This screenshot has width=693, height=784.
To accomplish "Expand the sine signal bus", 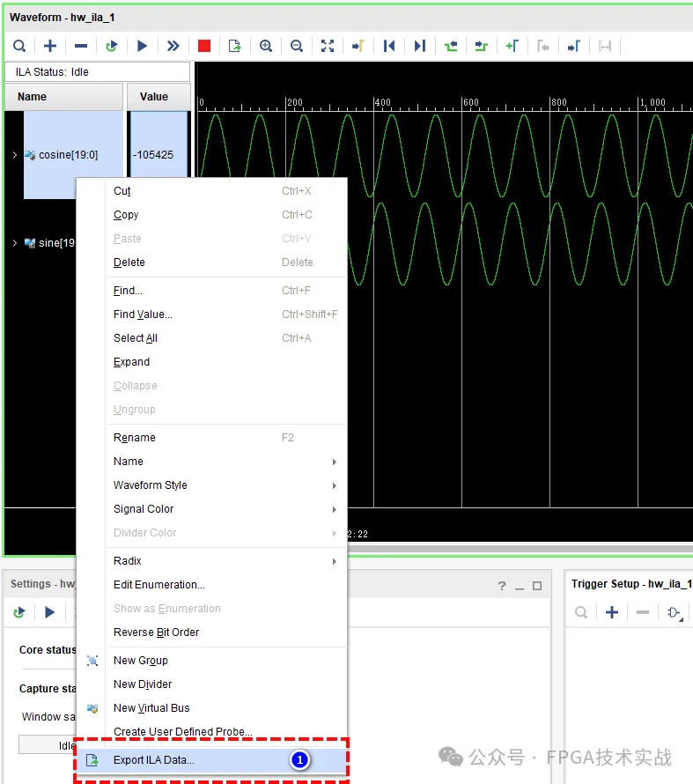I will 15,243.
